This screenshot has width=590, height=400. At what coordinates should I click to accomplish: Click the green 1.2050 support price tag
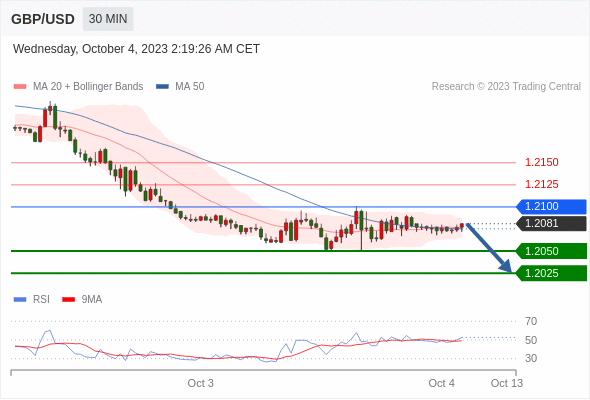[x=551, y=251]
